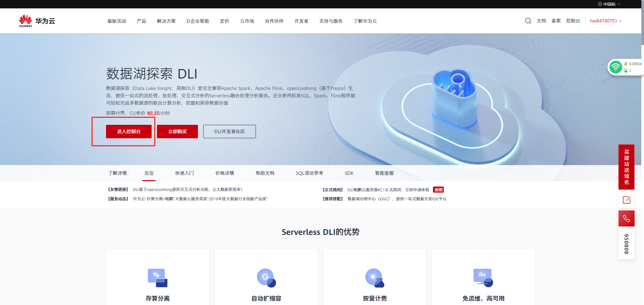
Task: Open the DLI基于openLooKeng news link
Action: 187,190
